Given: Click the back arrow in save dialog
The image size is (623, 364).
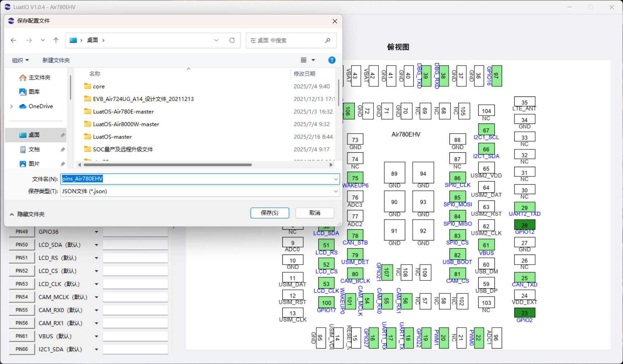Looking at the screenshot, I should (x=13, y=40).
